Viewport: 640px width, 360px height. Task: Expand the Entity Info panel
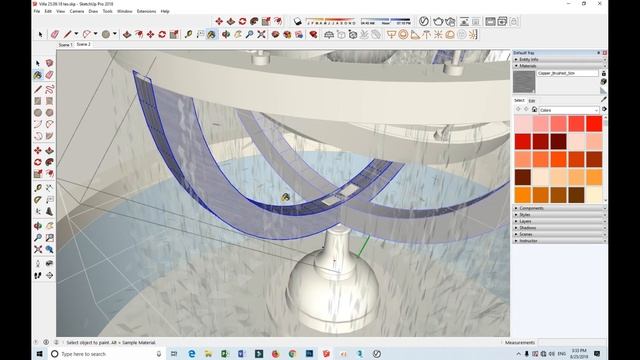coord(559,60)
